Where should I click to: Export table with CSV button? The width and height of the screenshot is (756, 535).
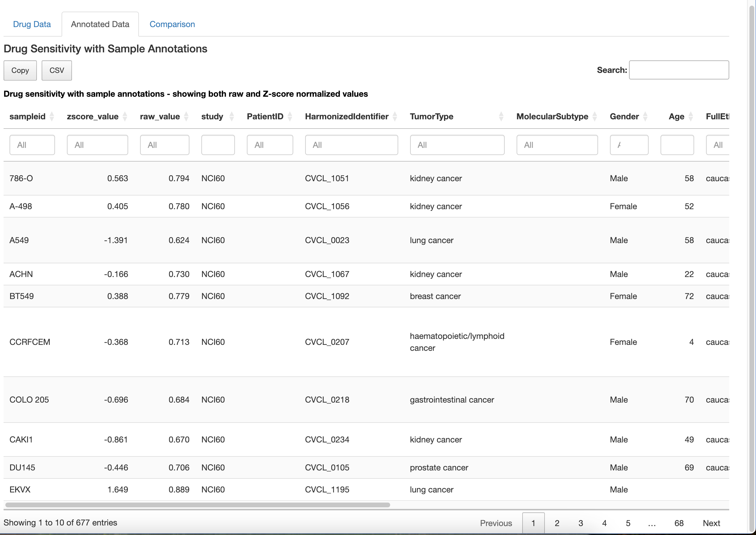[57, 70]
